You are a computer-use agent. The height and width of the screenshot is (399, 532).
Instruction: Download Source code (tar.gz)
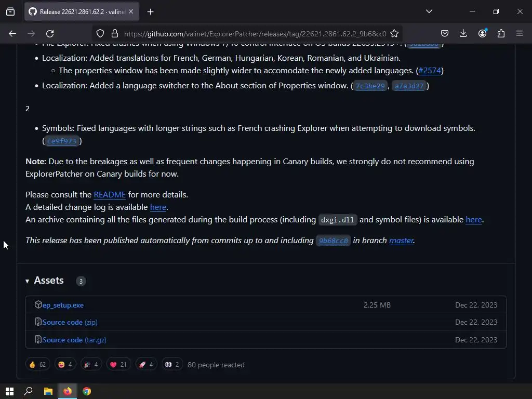pos(74,340)
